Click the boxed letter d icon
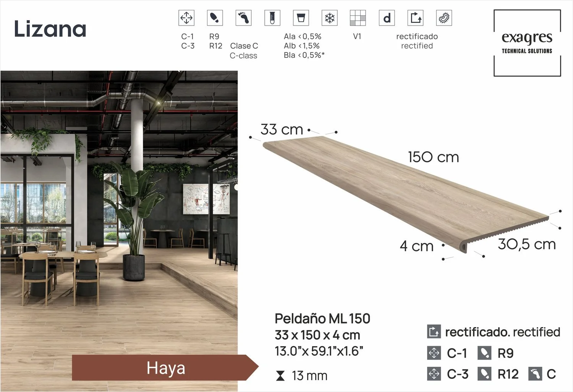The width and height of the screenshot is (573, 392). coord(387,18)
